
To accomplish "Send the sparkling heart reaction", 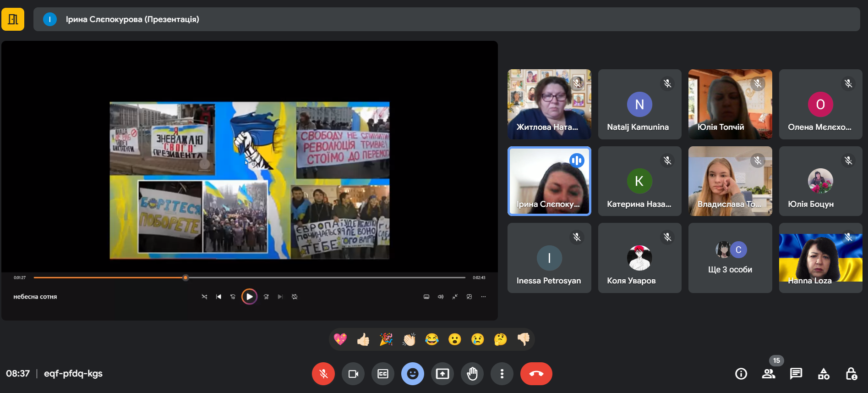I will [x=340, y=339].
